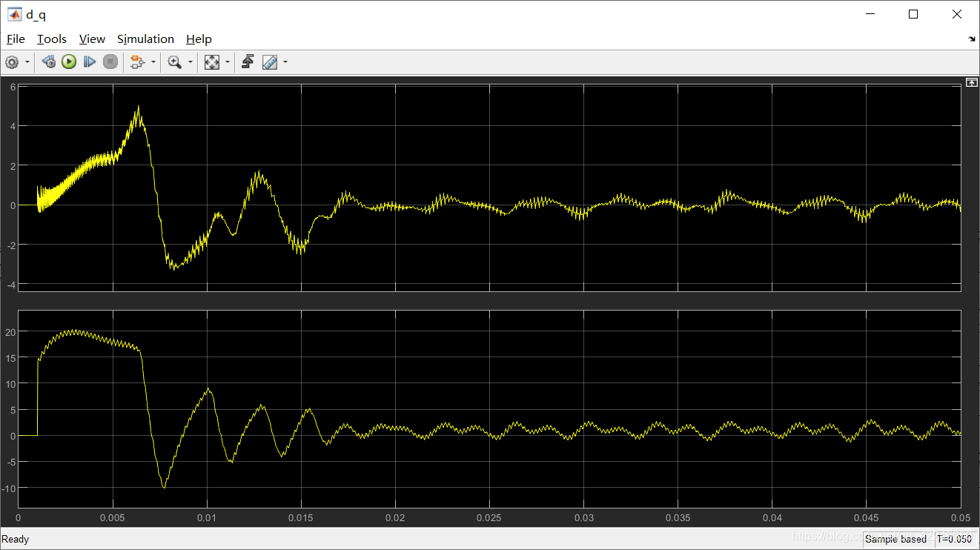Click the peak near 5 in top plot
The height and width of the screenshot is (550, 980).
(138, 107)
